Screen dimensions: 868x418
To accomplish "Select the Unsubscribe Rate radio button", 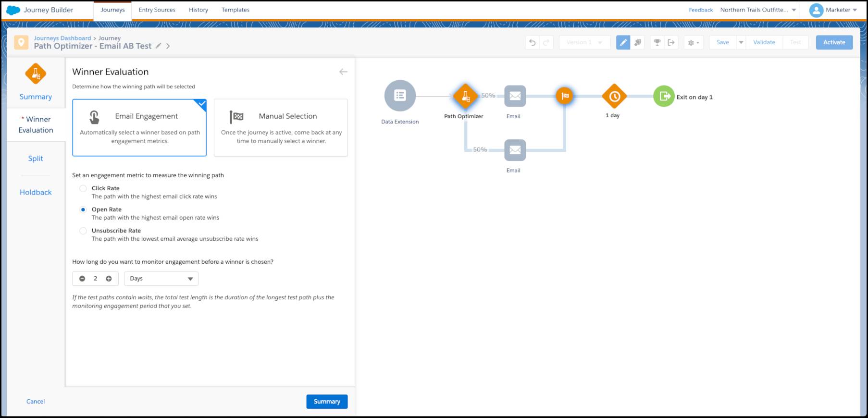I will [x=83, y=231].
